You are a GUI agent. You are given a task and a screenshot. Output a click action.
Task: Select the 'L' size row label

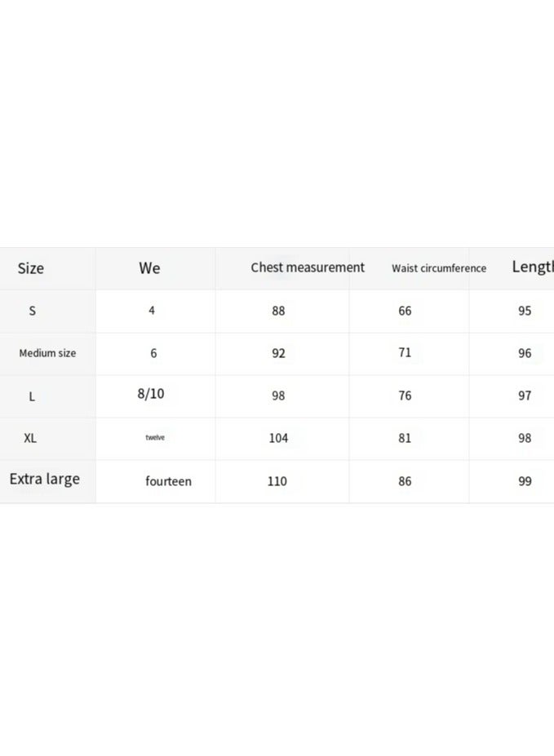pos(32,396)
